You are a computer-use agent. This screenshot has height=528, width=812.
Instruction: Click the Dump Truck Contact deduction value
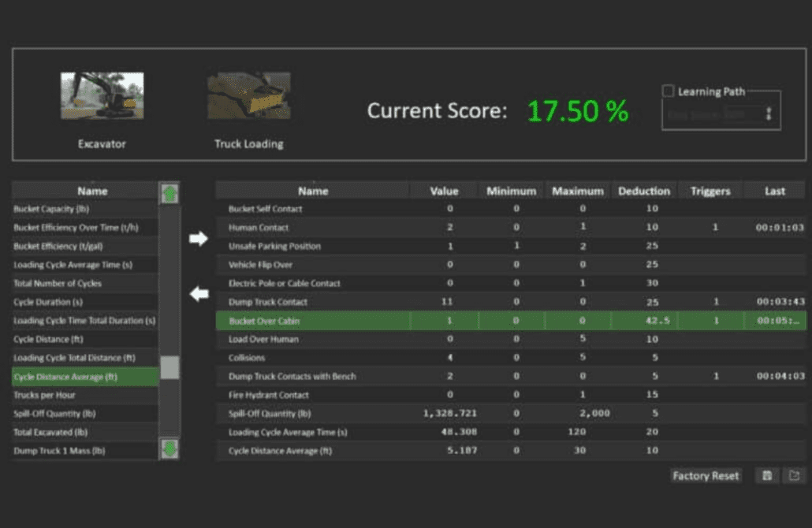(x=651, y=302)
